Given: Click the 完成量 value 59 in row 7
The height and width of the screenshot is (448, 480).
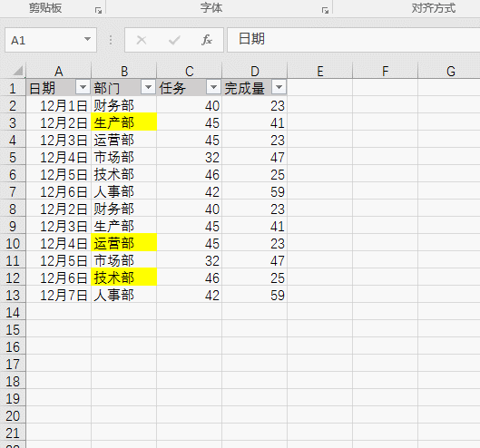Looking at the screenshot, I should tap(255, 191).
